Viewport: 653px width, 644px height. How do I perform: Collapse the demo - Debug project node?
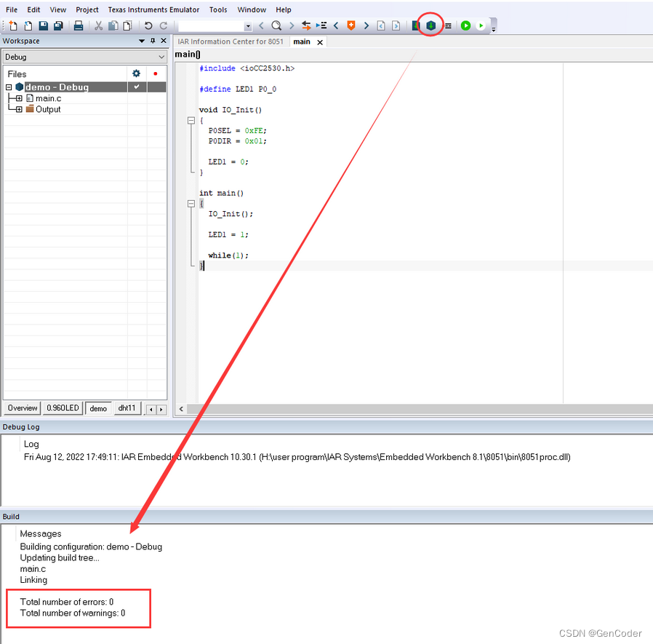(x=9, y=87)
